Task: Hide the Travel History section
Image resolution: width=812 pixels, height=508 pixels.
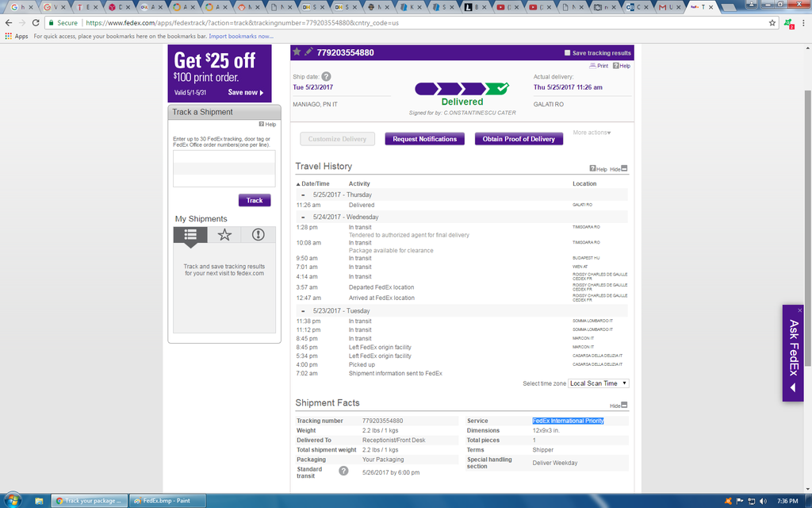Action: click(x=619, y=169)
